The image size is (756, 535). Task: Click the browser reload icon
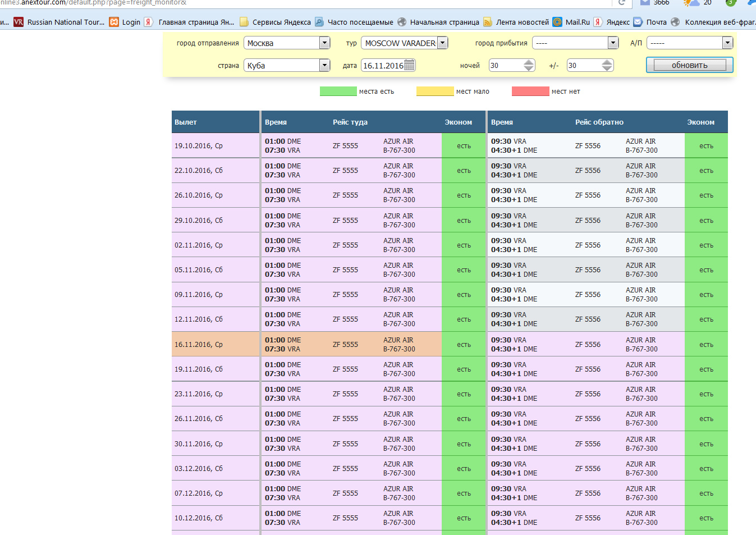click(x=621, y=3)
